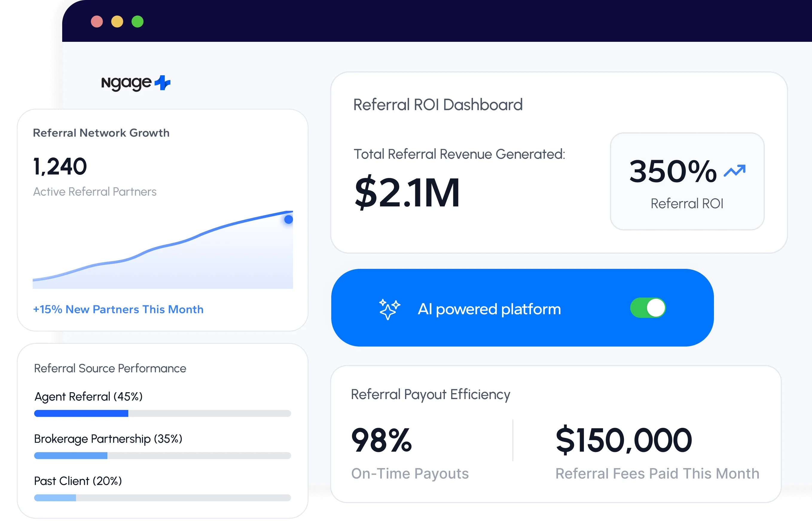
Task: Click the Agent Referral progress bar
Action: click(162, 413)
